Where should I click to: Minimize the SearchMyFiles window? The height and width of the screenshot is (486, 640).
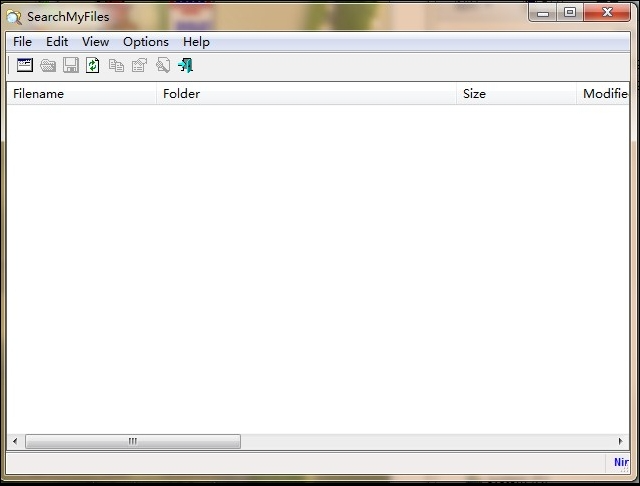pos(543,13)
